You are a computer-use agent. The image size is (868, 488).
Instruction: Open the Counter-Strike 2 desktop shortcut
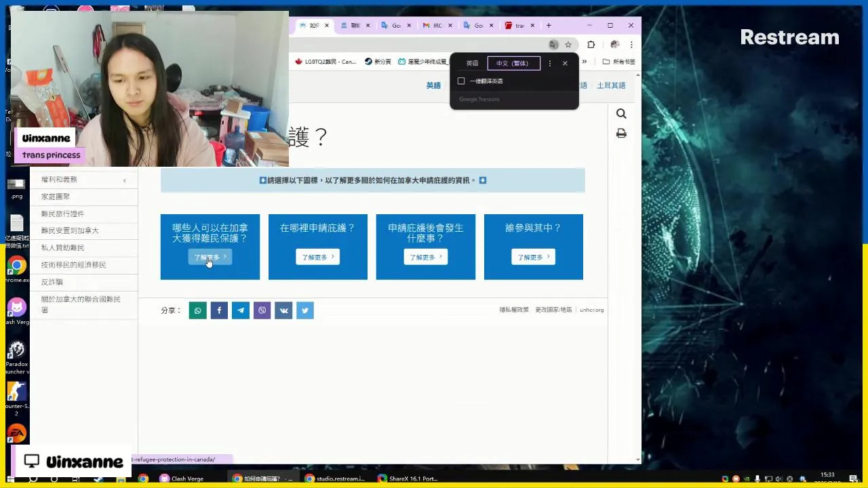[17, 399]
